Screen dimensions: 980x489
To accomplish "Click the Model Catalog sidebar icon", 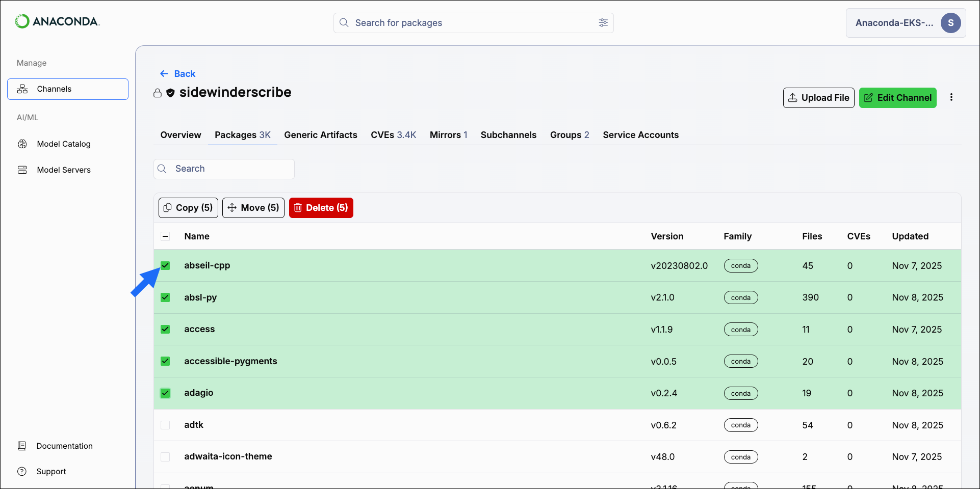I will (22, 144).
